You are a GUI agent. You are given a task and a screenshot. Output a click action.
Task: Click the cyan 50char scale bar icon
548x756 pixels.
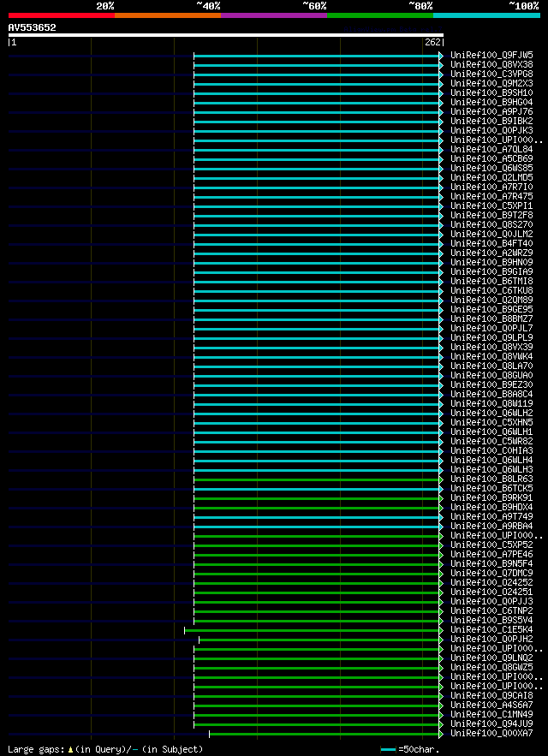tap(389, 750)
